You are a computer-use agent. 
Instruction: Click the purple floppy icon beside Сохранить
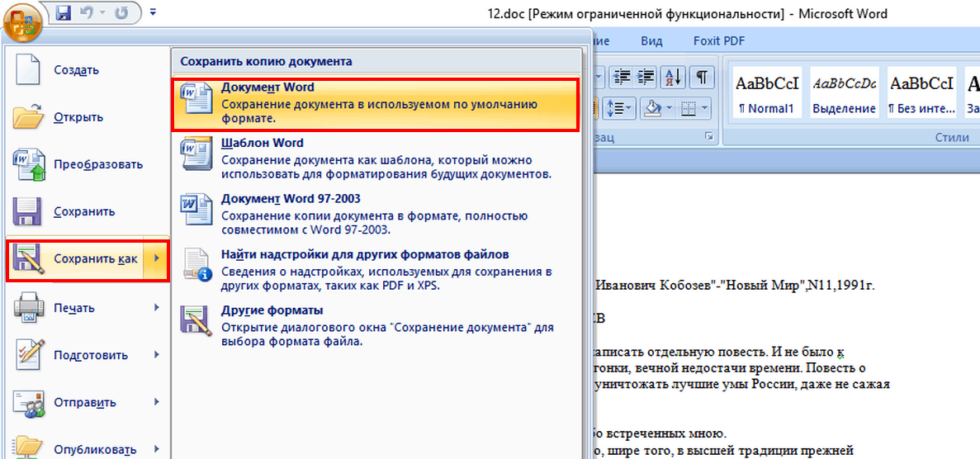pyautogui.click(x=29, y=211)
